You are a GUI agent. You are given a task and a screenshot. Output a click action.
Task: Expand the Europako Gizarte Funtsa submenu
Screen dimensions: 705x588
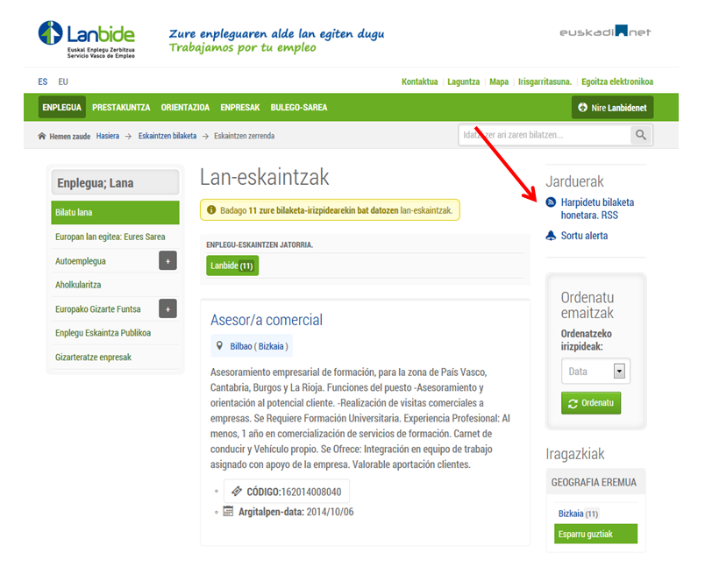coord(167,308)
